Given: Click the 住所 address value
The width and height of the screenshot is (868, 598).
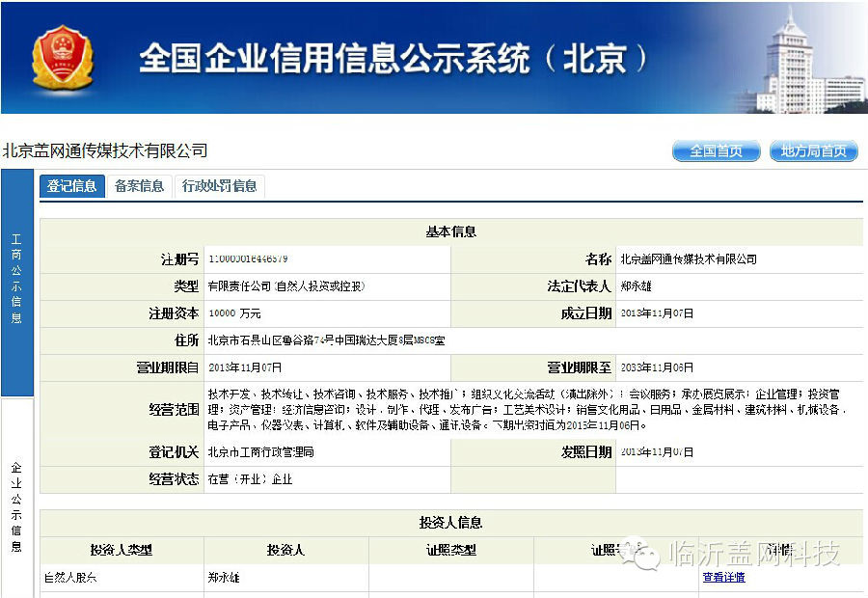Looking at the screenshot, I should point(326,340).
